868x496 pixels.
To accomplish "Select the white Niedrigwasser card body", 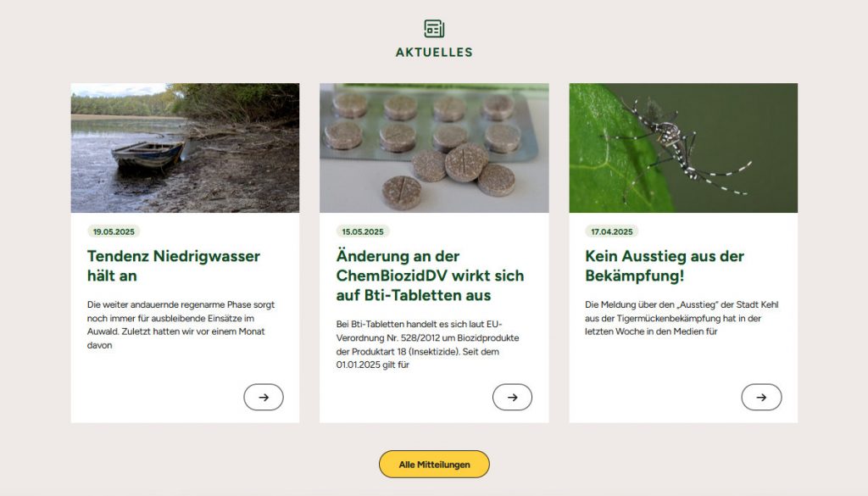I will (x=185, y=318).
